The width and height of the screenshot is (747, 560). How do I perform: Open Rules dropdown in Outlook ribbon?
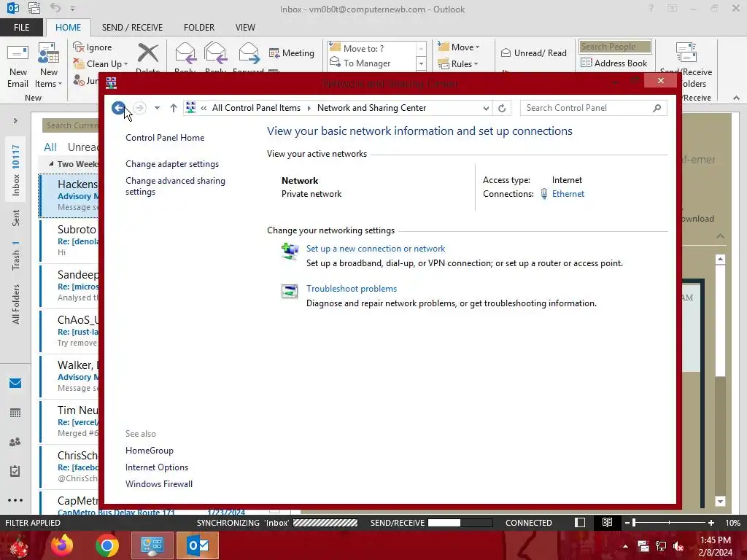(x=457, y=64)
